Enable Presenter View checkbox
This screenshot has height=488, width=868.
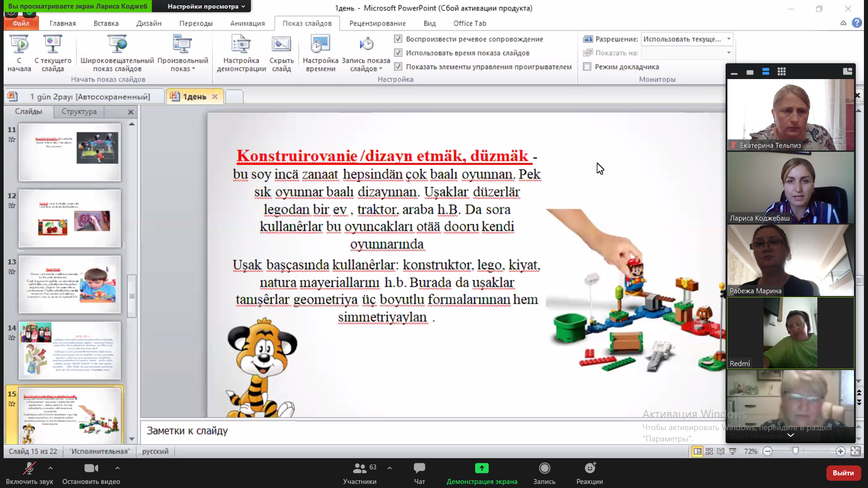587,67
